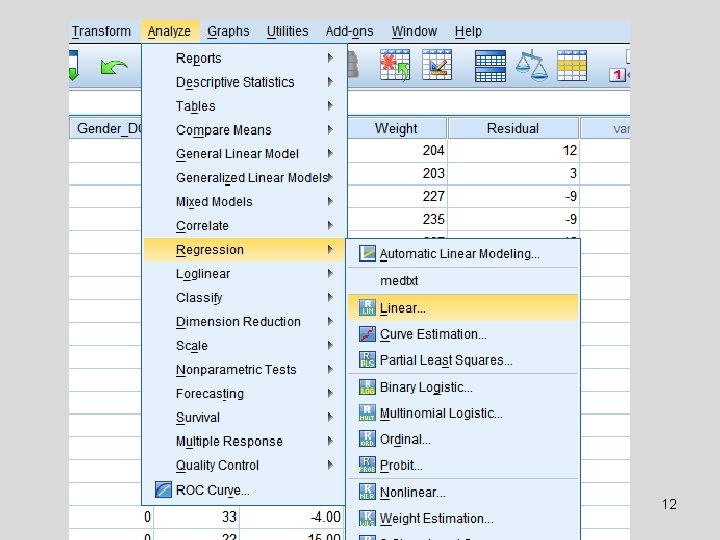This screenshot has height=540, width=720.
Task: Expand the Descriptive Statistics submenu arrow
Action: (330, 82)
